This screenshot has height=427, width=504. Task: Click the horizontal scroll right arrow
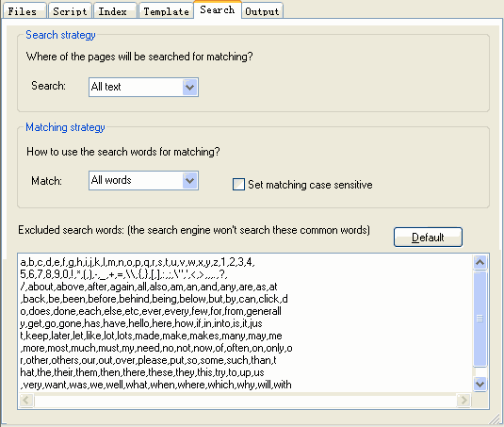point(463,401)
